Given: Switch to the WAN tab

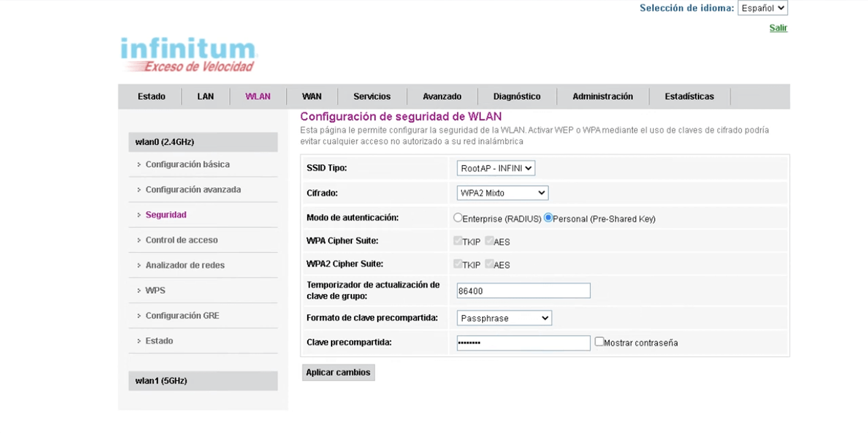Looking at the screenshot, I should tap(311, 97).
